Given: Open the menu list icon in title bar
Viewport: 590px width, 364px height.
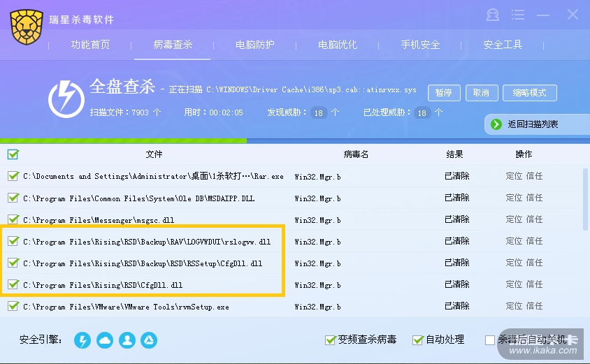Looking at the screenshot, I should point(518,15).
